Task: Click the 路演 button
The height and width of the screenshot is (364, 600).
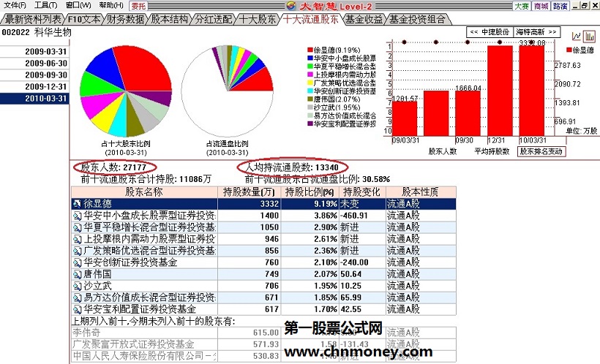Action: [x=560, y=6]
